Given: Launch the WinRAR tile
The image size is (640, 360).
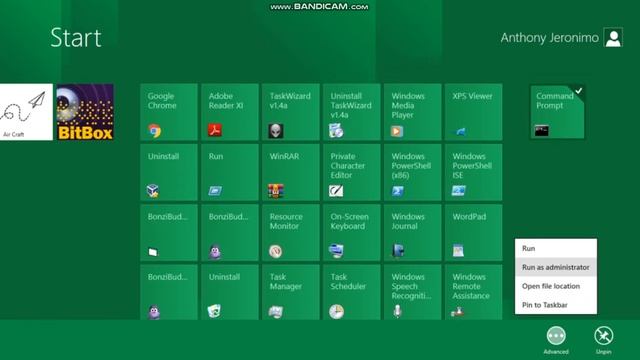Looking at the screenshot, I should click(x=291, y=172).
